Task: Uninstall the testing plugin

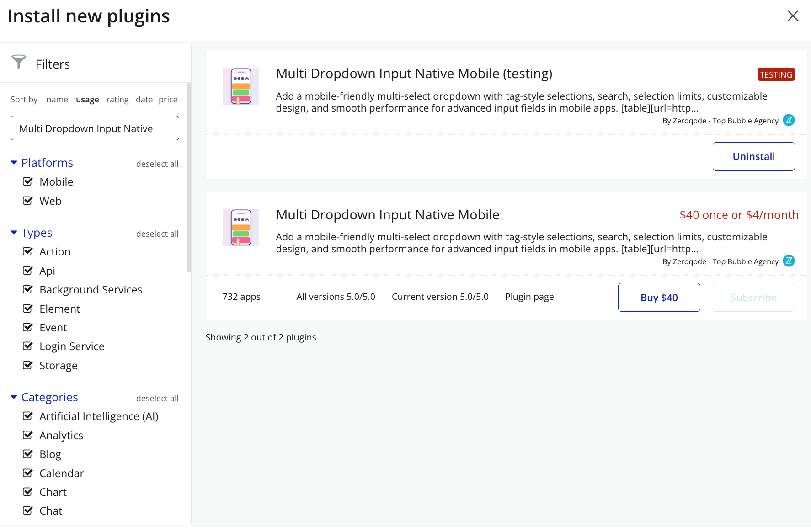Action: 753,157
